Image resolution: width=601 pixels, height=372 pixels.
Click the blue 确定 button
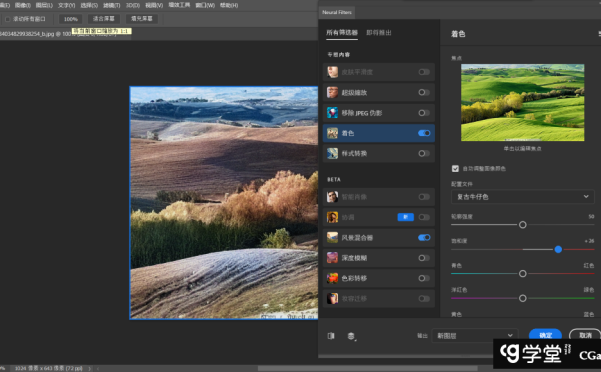click(545, 335)
